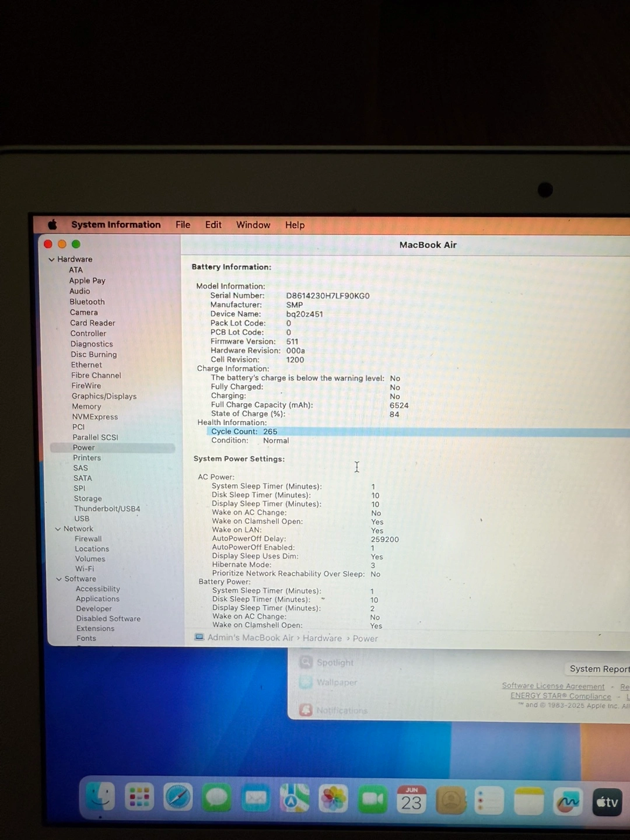Click the System Report button in the background window
The height and width of the screenshot is (840, 630).
point(597,668)
